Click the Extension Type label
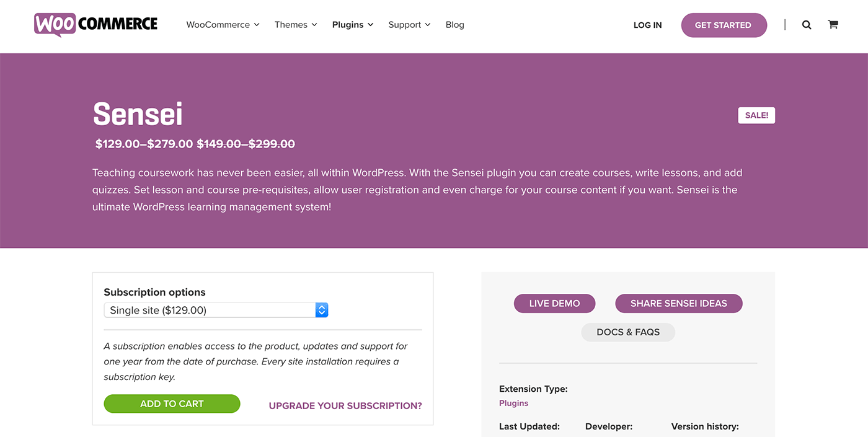The width and height of the screenshot is (868, 437). pyautogui.click(x=533, y=389)
